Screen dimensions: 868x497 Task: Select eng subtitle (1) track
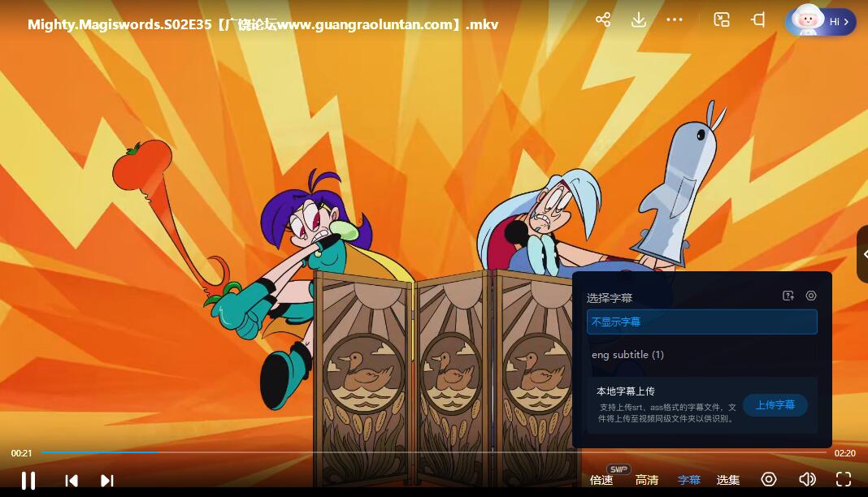click(x=702, y=354)
